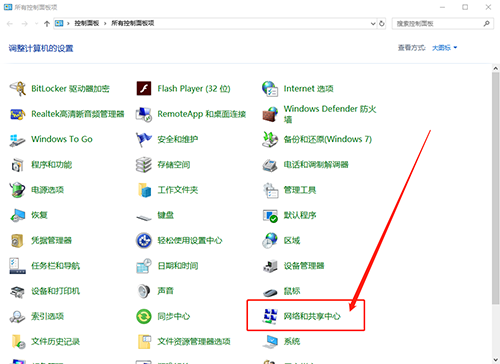This screenshot has width=500, height=364.
Task: Open the recent locations dropdown arrow
Action: tap(36, 24)
